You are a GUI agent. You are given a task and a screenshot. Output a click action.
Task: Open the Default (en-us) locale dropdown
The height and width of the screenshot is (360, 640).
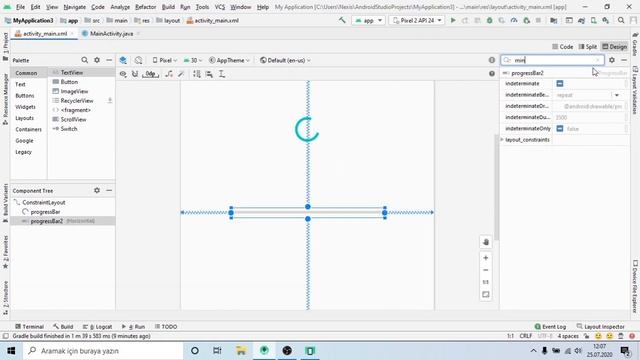tap(285, 60)
